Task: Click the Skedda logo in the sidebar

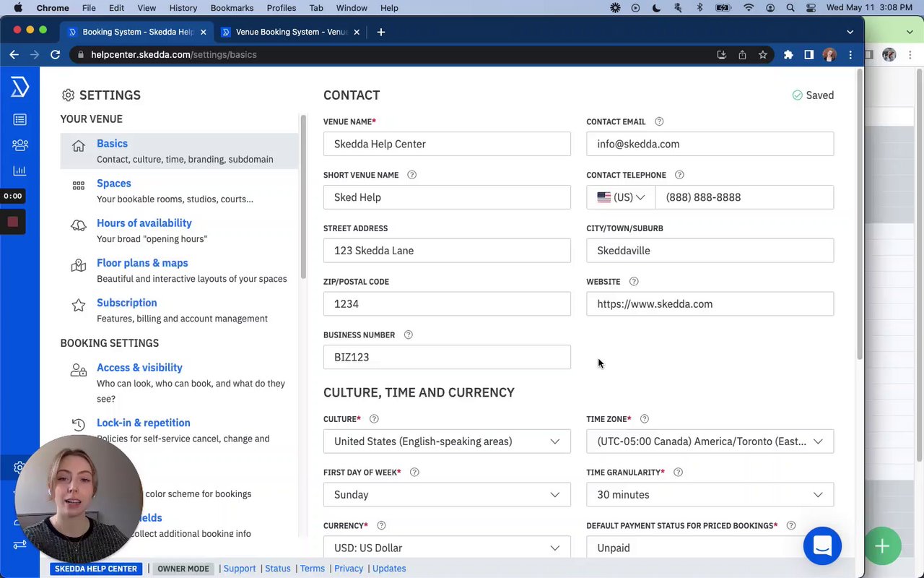Action: point(19,87)
